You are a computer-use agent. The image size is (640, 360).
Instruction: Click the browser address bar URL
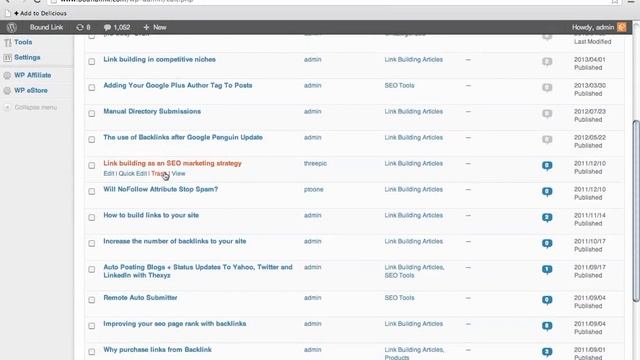point(127,1)
